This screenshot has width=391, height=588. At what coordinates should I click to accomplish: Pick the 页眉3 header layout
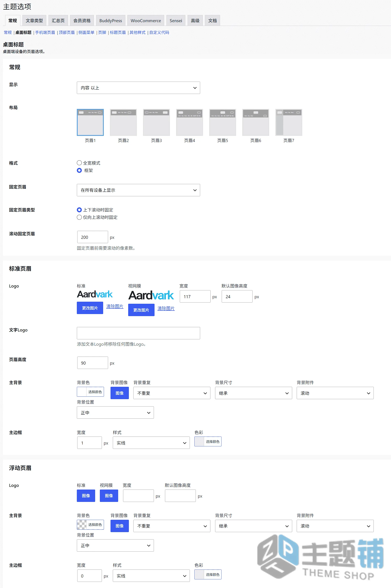(156, 122)
